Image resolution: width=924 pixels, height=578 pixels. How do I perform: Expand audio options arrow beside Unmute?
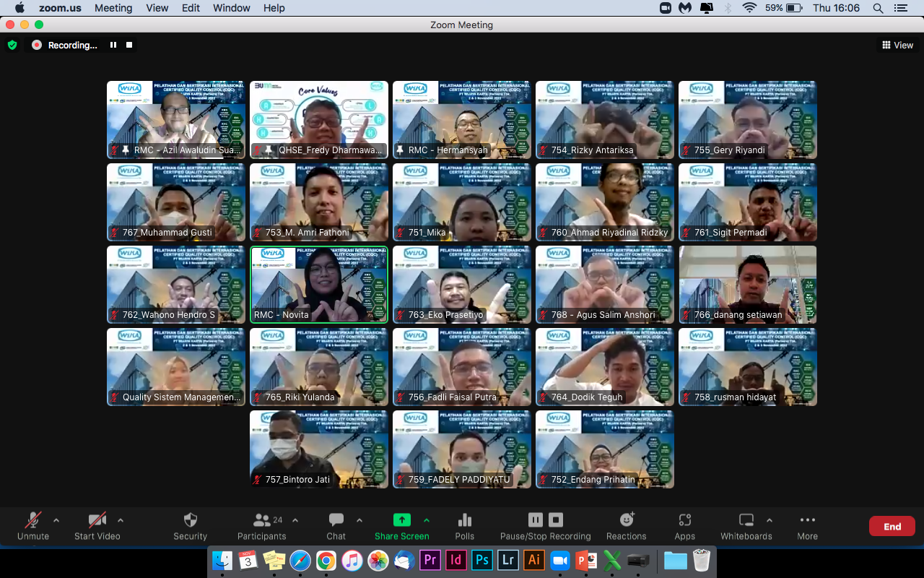click(x=56, y=520)
